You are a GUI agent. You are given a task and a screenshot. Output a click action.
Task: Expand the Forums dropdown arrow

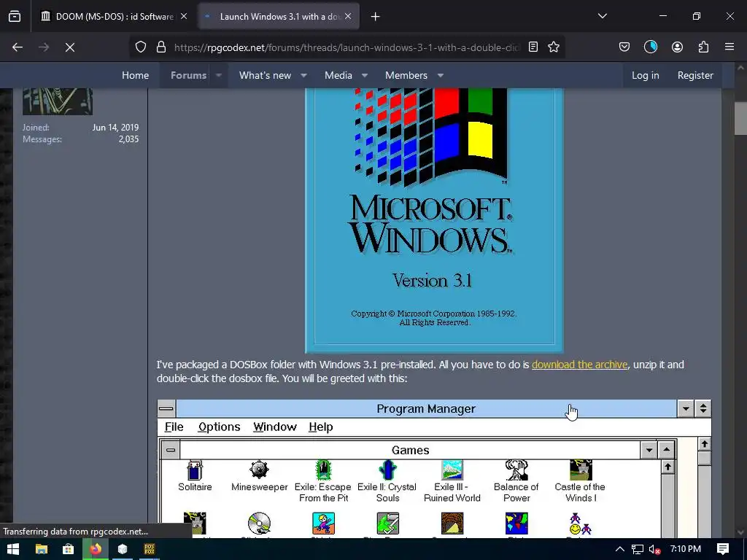[219, 75]
